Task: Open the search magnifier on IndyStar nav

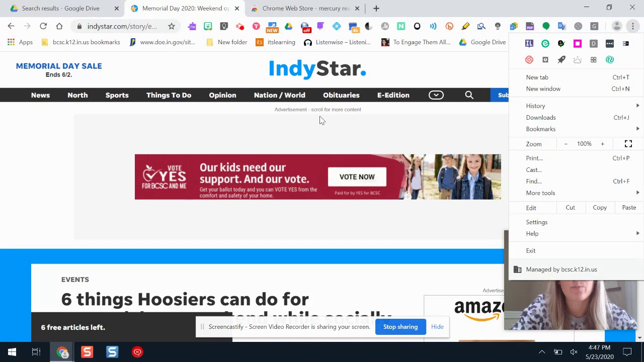Action: tap(469, 95)
